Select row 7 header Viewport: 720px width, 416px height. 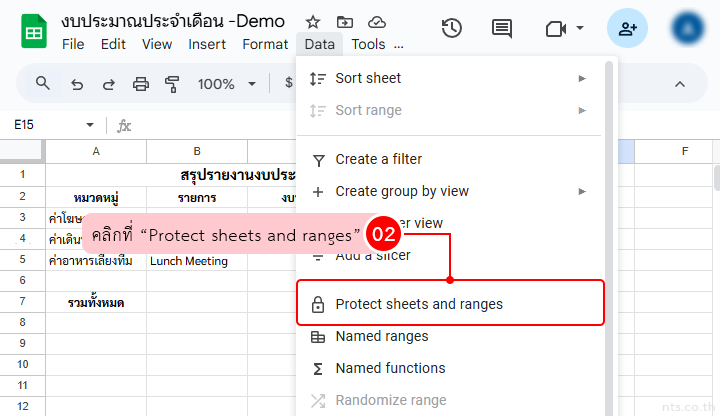pyautogui.click(x=22, y=301)
